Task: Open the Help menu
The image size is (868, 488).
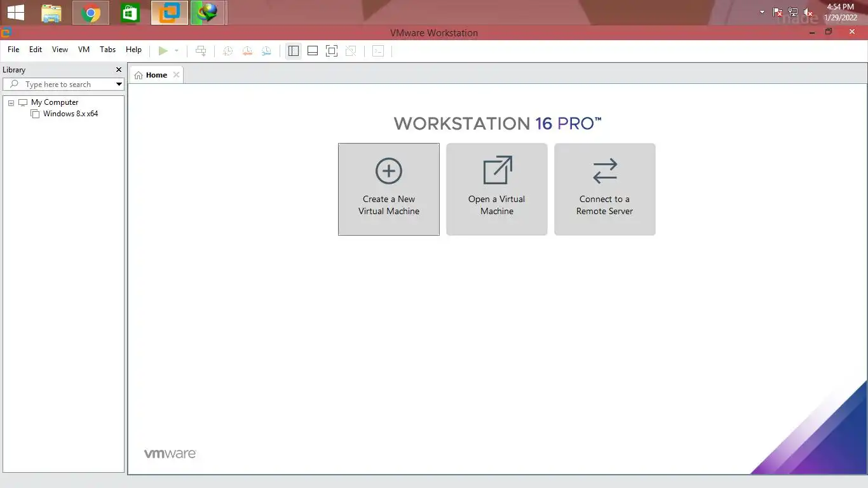Action: [133, 50]
